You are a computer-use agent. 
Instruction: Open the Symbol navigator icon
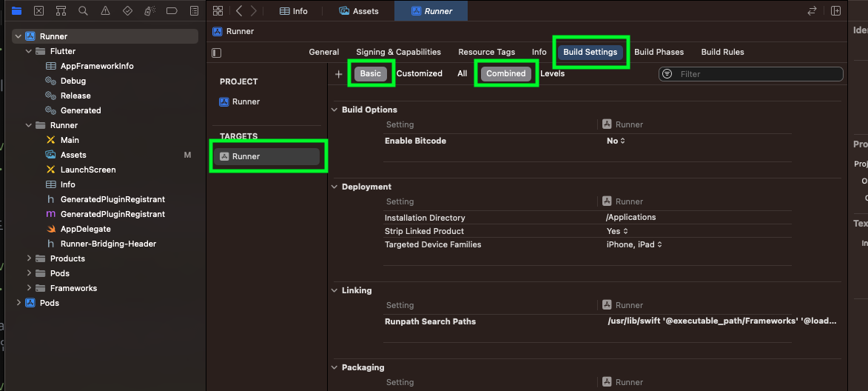tap(61, 10)
